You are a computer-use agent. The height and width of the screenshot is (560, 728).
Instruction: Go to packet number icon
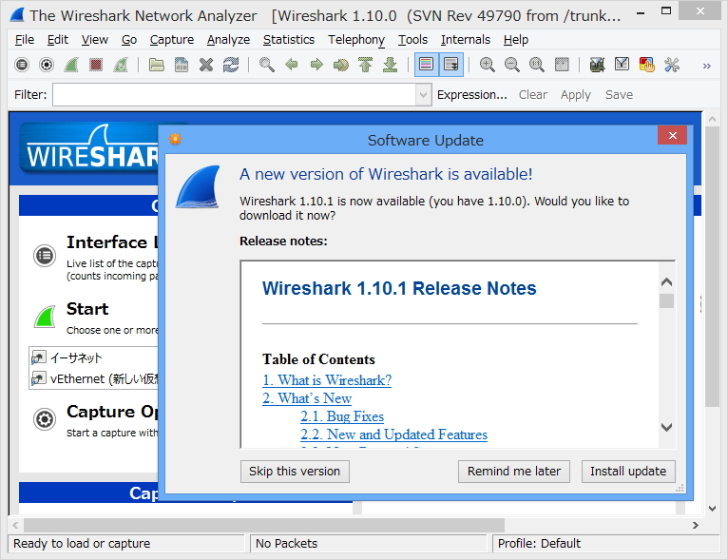(x=341, y=65)
